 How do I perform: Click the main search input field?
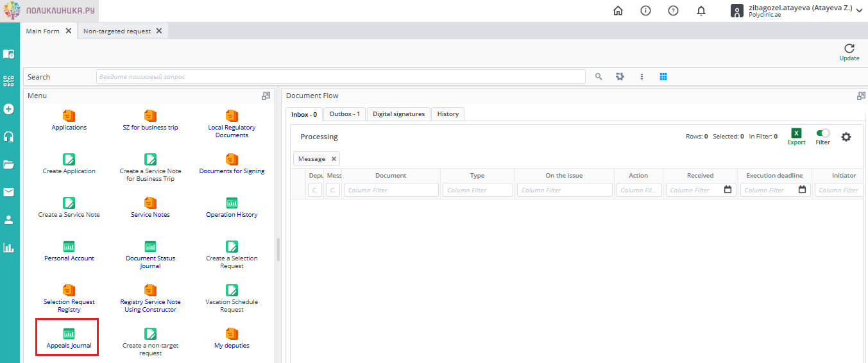tap(340, 76)
